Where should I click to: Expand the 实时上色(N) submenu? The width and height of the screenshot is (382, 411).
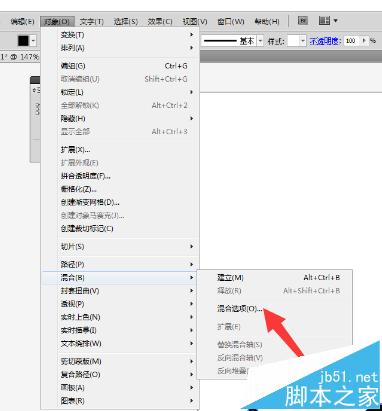pos(120,317)
